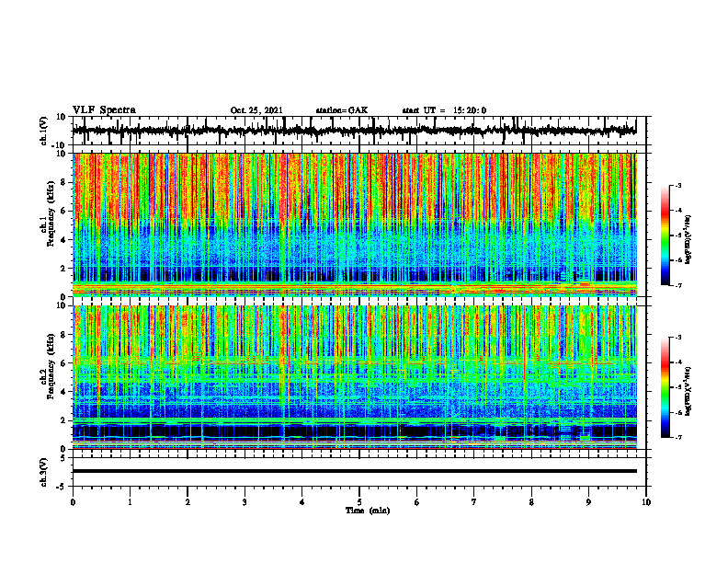Click the "-10" tick on ch.1(V) axis
Screen dimensions: 728x563
coord(60,145)
